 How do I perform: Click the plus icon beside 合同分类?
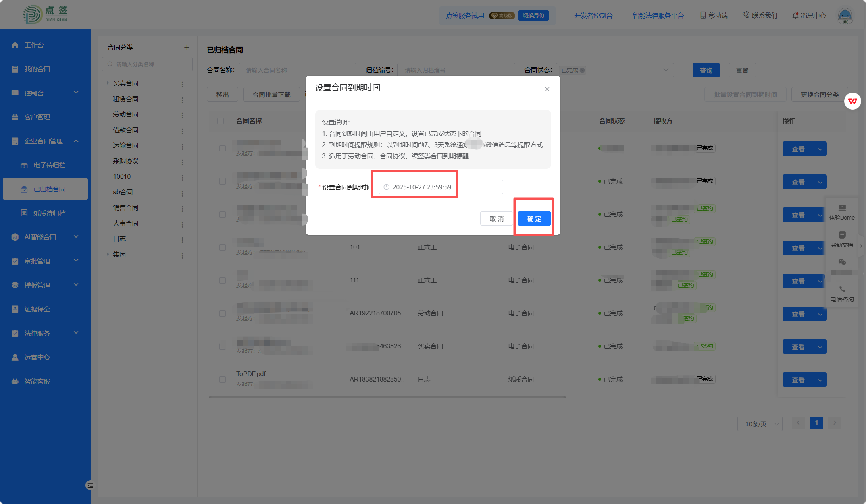pyautogui.click(x=187, y=47)
